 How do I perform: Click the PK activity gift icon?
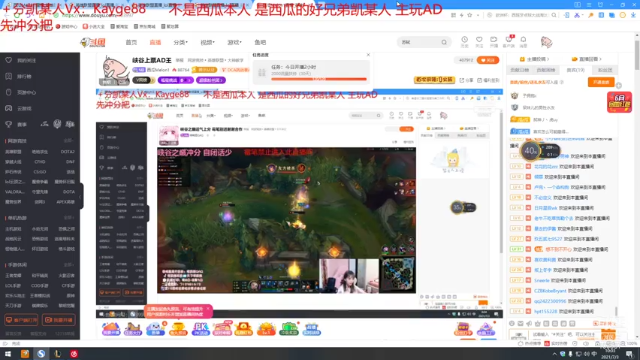click(200, 329)
